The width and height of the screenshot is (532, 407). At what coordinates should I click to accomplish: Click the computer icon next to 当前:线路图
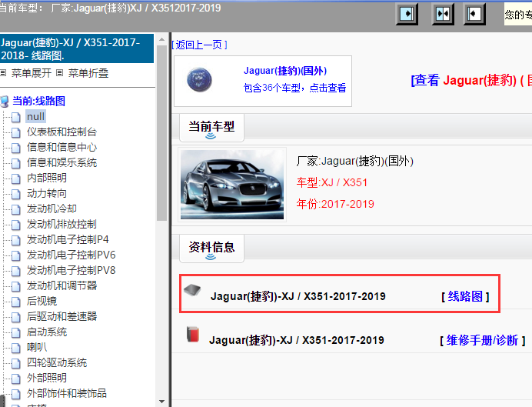5,101
